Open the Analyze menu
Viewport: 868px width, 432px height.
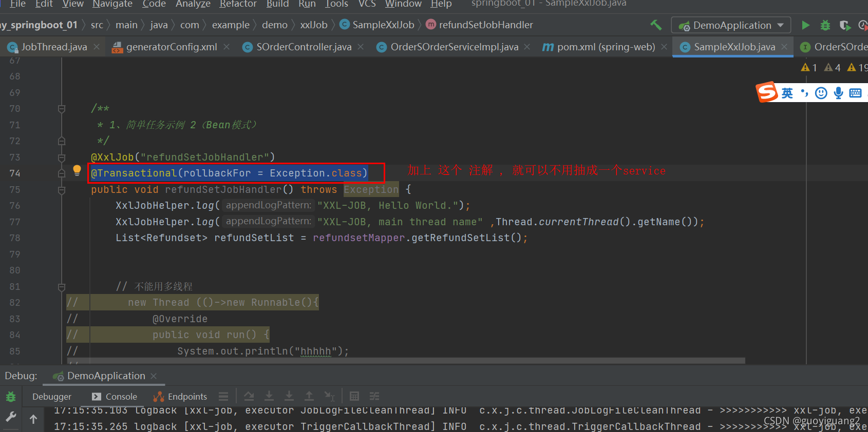[x=193, y=4]
